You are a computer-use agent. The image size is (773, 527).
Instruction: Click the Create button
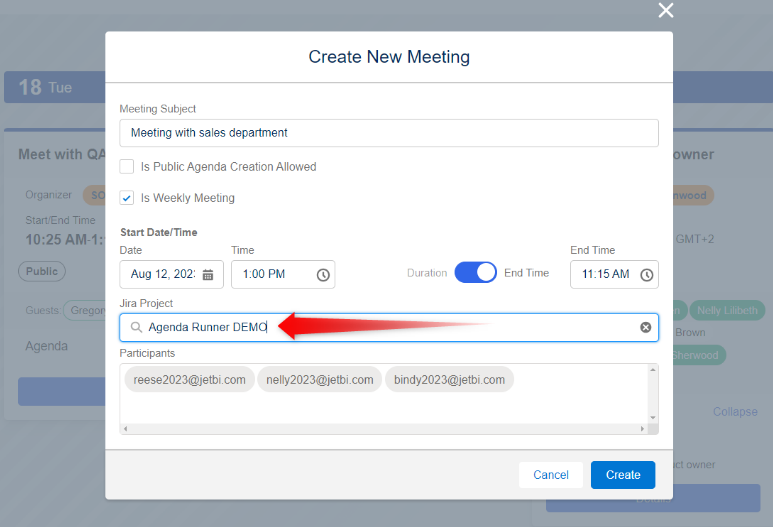coord(623,475)
